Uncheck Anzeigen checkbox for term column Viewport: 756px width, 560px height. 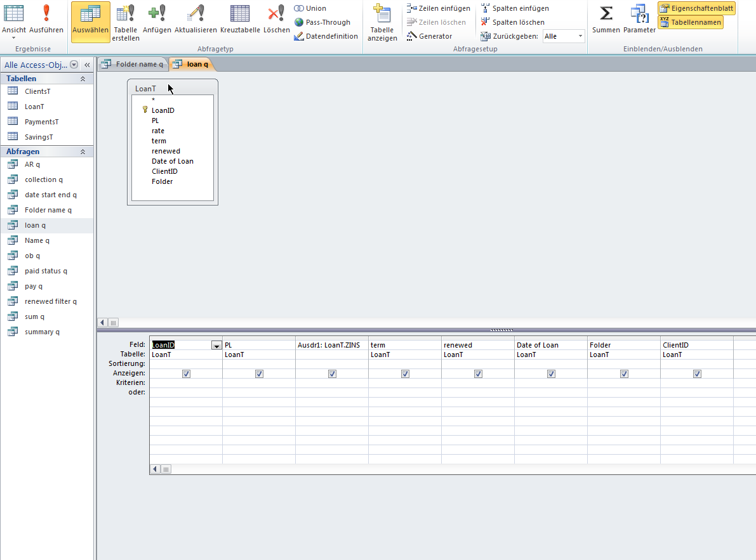pos(405,374)
